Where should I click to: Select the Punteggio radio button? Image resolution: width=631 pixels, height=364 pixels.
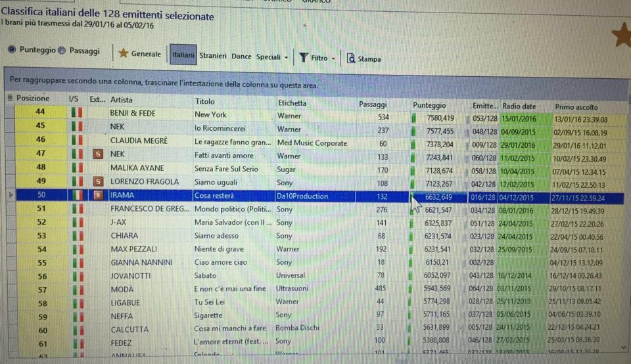point(12,50)
